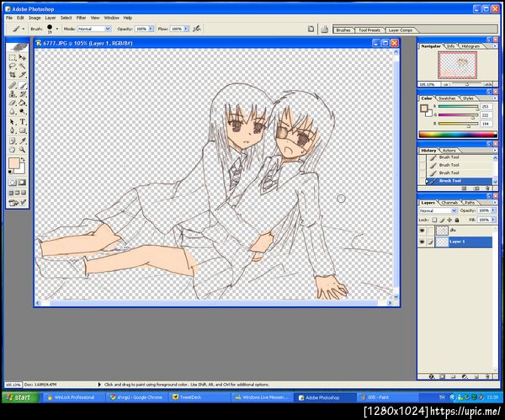The image size is (505, 420).
Task: Select the Brush tool in toolbox
Action: point(22,85)
